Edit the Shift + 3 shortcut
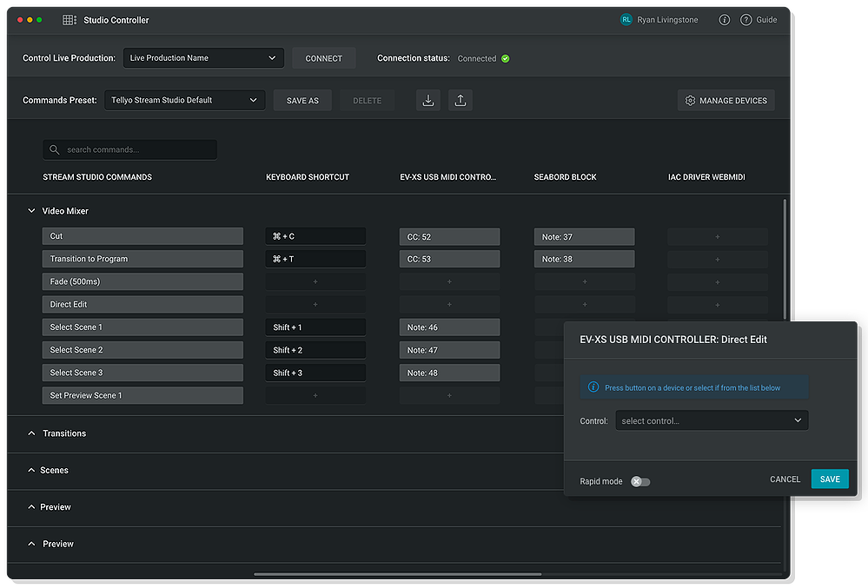The image size is (868, 588). (315, 373)
